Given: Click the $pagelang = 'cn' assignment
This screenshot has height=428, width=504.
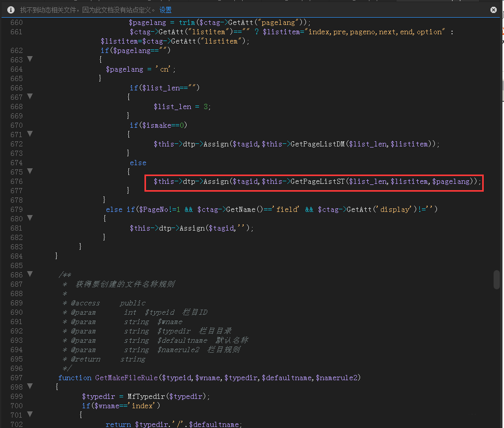Looking at the screenshot, I should click(x=140, y=69).
